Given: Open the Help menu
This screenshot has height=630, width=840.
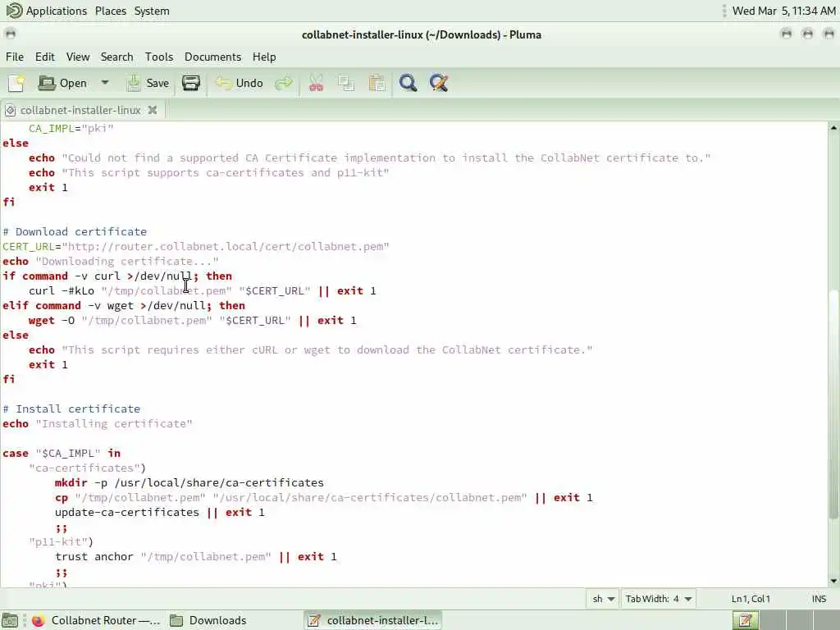Looking at the screenshot, I should click(x=264, y=57).
